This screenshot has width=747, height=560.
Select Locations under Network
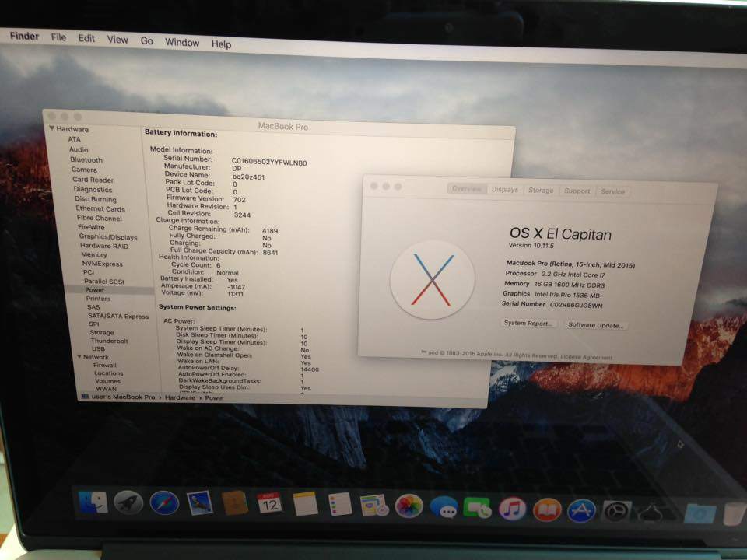(109, 373)
